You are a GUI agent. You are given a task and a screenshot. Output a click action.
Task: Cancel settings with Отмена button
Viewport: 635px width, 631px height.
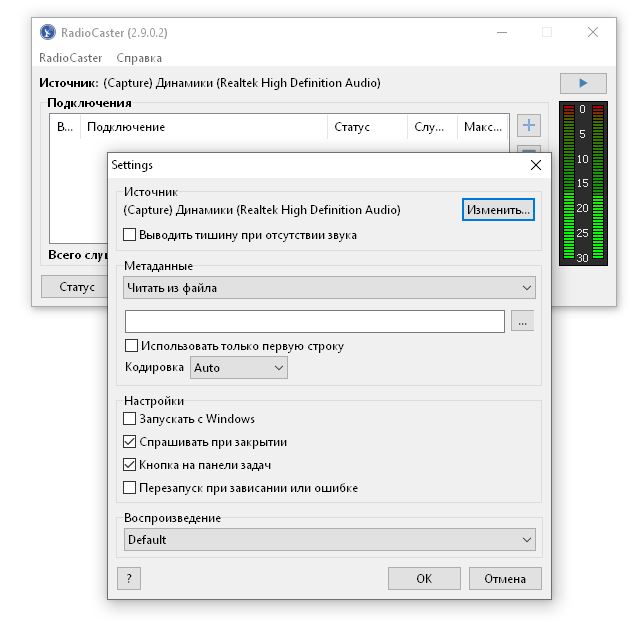505,578
